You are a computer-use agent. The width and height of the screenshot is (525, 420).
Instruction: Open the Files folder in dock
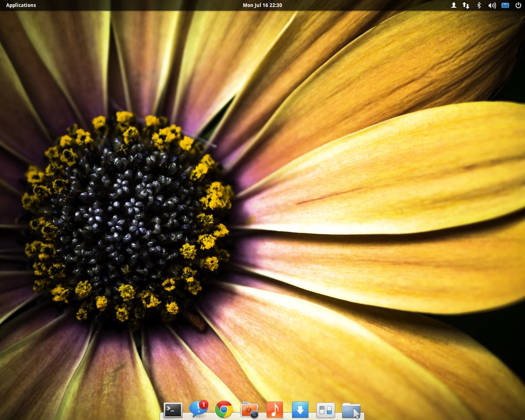pyautogui.click(x=351, y=411)
